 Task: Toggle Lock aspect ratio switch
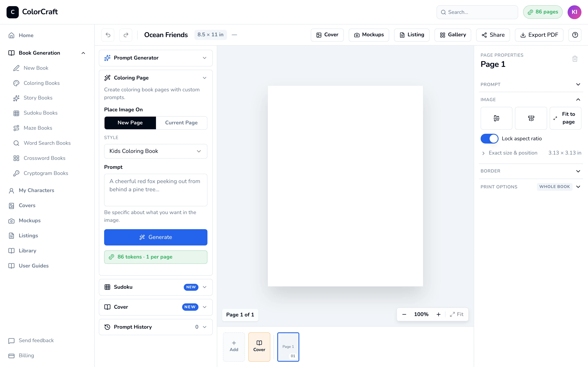click(489, 139)
